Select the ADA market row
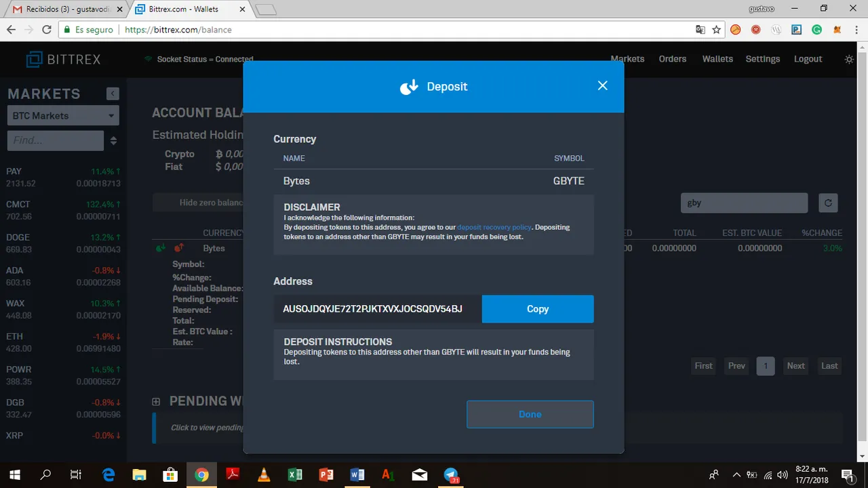 (x=63, y=277)
